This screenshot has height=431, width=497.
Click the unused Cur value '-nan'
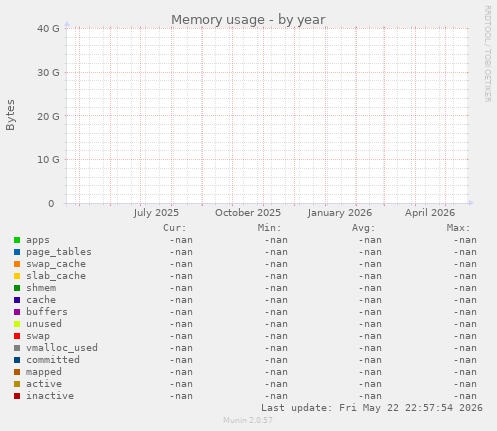click(x=181, y=324)
